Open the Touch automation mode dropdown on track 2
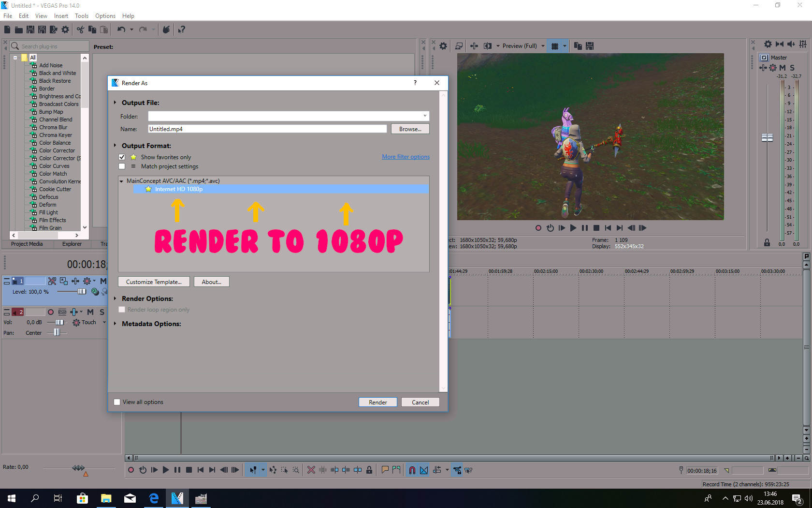 pos(104,322)
